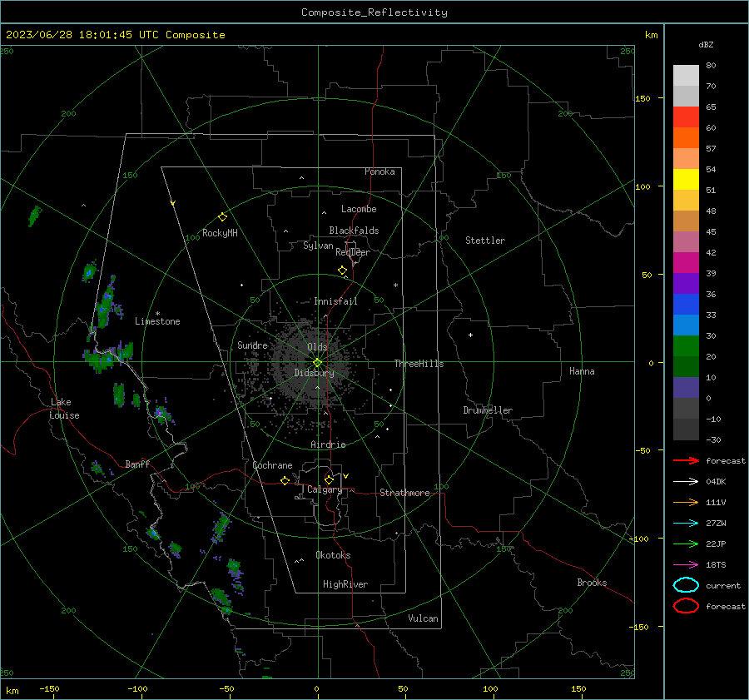This screenshot has width=749, height=700.
Task: Click the Sylvan town label
Action: coord(318,246)
